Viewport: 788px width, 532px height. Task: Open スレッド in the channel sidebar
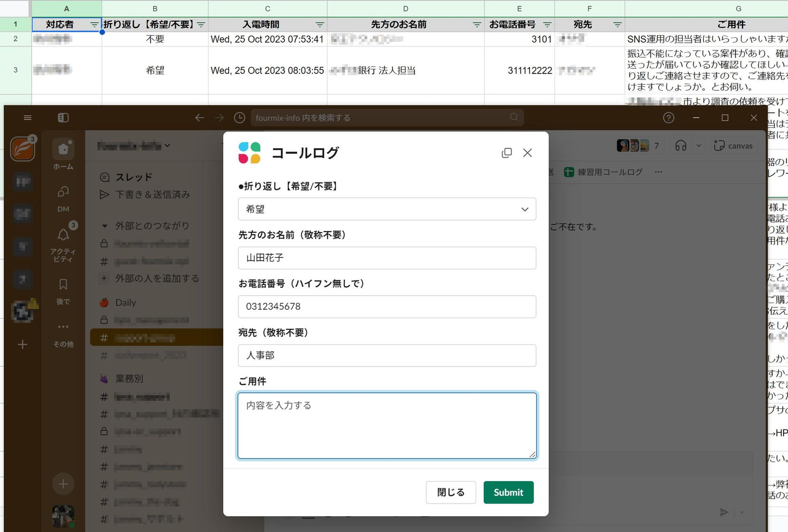click(134, 177)
